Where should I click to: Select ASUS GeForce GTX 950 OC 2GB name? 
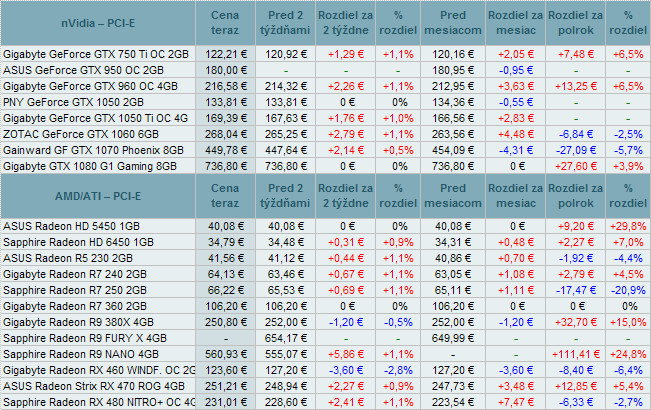(83, 70)
